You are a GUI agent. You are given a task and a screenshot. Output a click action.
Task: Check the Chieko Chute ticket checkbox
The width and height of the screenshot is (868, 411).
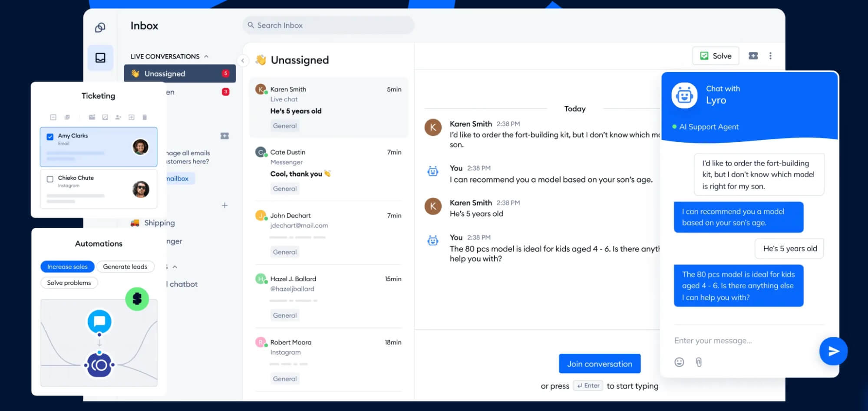point(50,179)
